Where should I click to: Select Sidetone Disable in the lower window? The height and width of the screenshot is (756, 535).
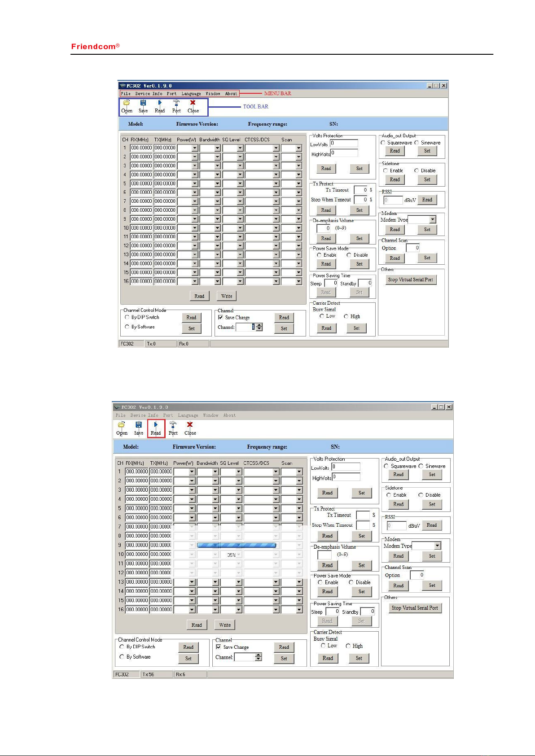pos(421,495)
